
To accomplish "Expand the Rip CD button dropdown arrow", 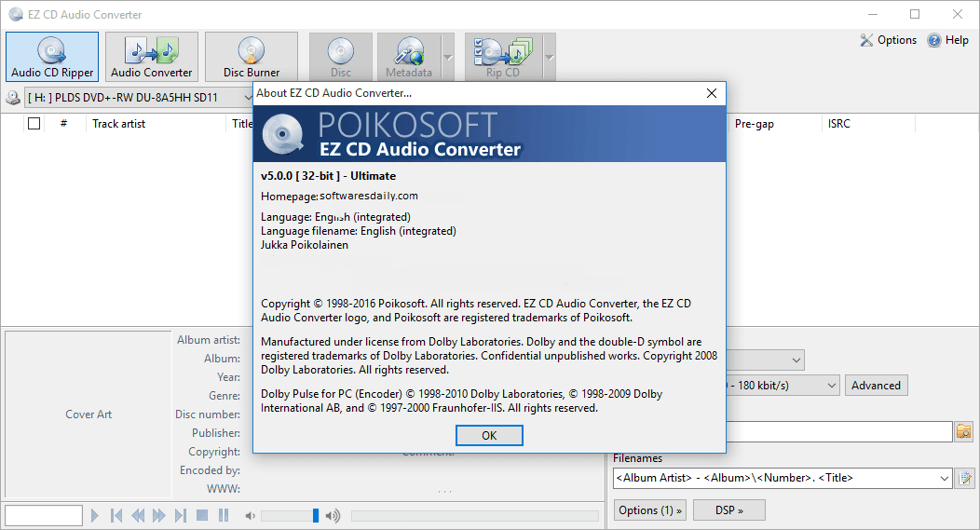I will pyautogui.click(x=550, y=57).
